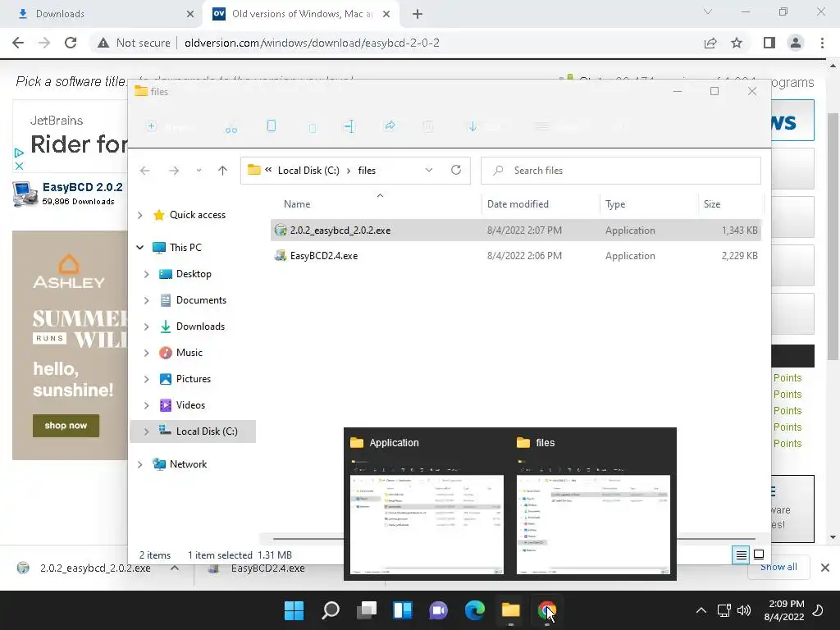Click Chrome back arrow button
Screen dimensions: 840x630
pos(18,43)
